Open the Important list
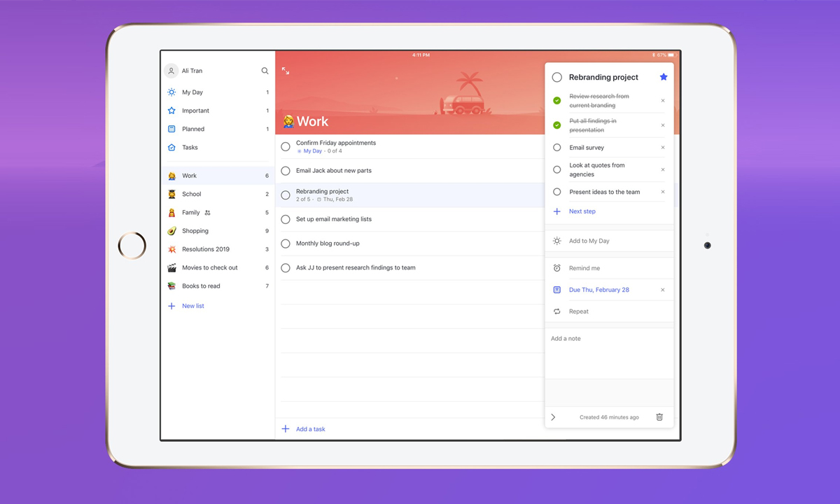840x504 pixels. pos(218,111)
